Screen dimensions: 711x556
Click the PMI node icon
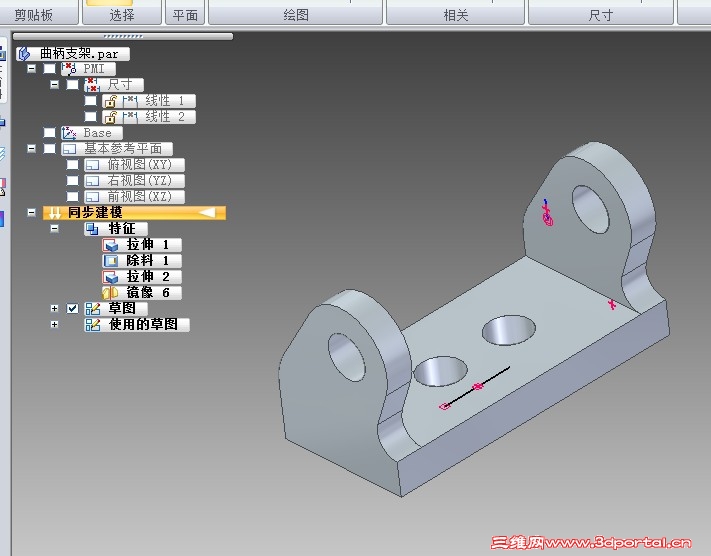pyautogui.click(x=69, y=69)
